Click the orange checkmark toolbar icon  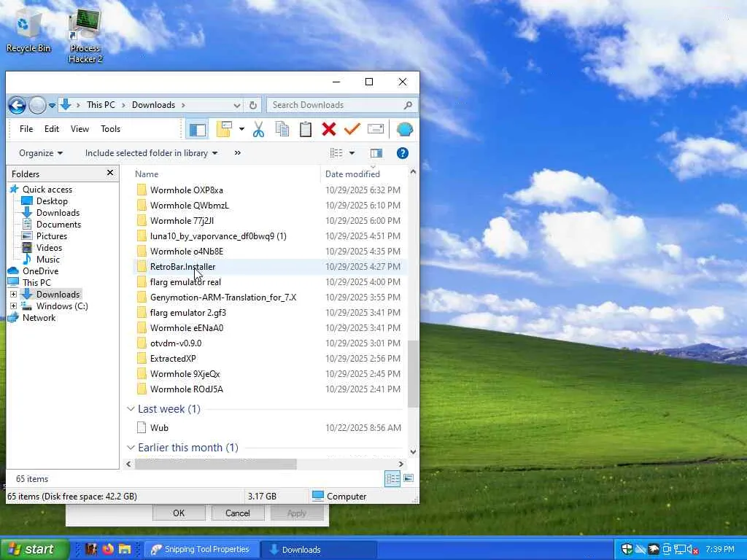352,129
